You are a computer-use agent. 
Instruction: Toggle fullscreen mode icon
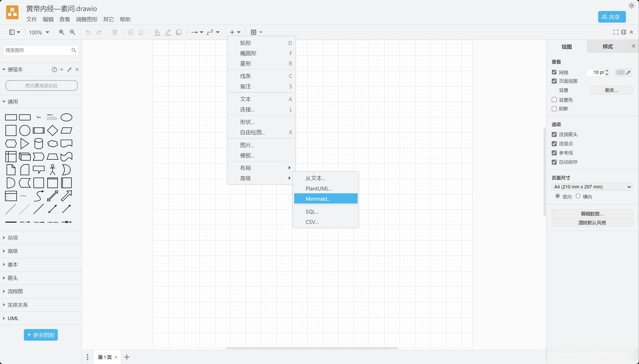tap(616, 32)
